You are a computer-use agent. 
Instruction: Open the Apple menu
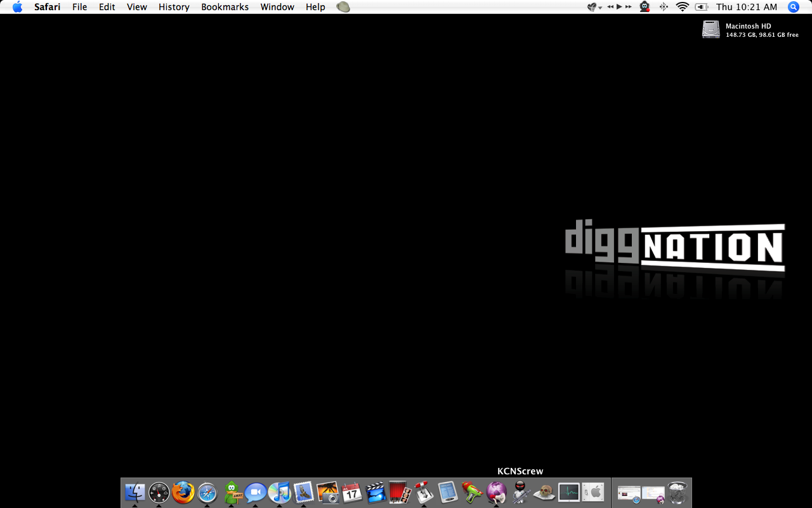[x=17, y=7]
